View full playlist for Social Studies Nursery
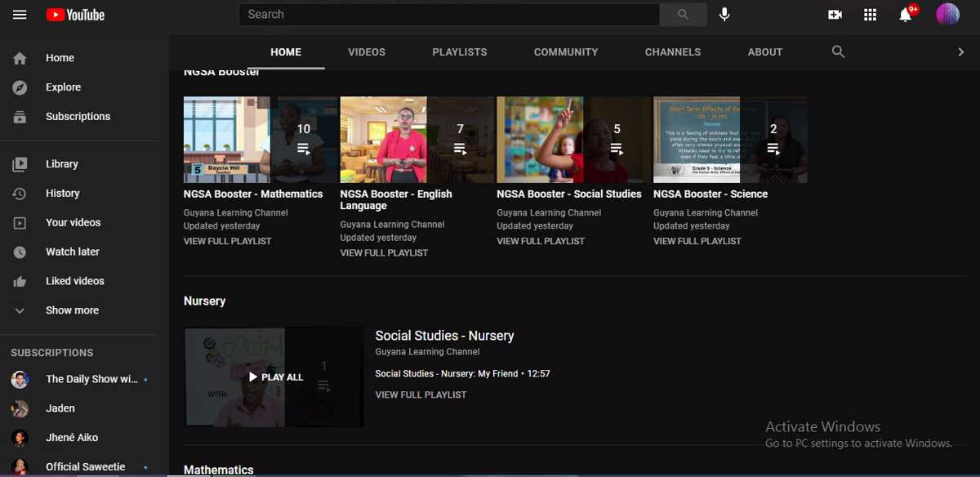This screenshot has width=980, height=477. [421, 395]
